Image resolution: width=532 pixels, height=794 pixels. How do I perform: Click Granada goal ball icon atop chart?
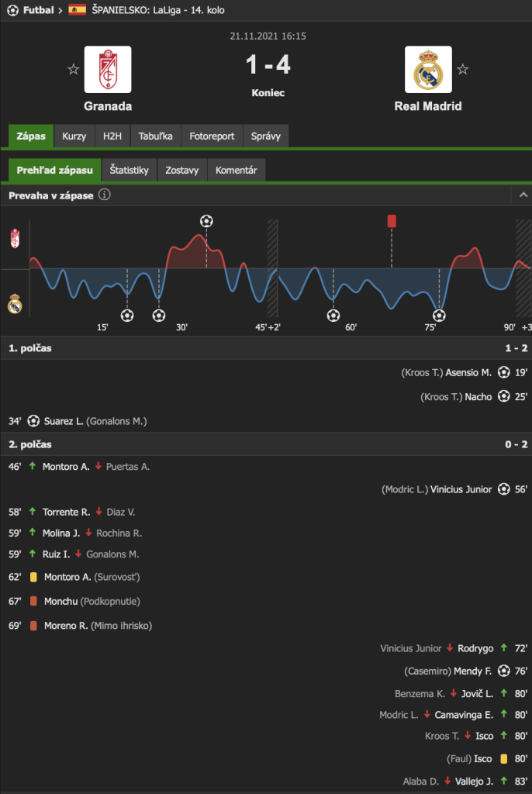pyautogui.click(x=206, y=221)
